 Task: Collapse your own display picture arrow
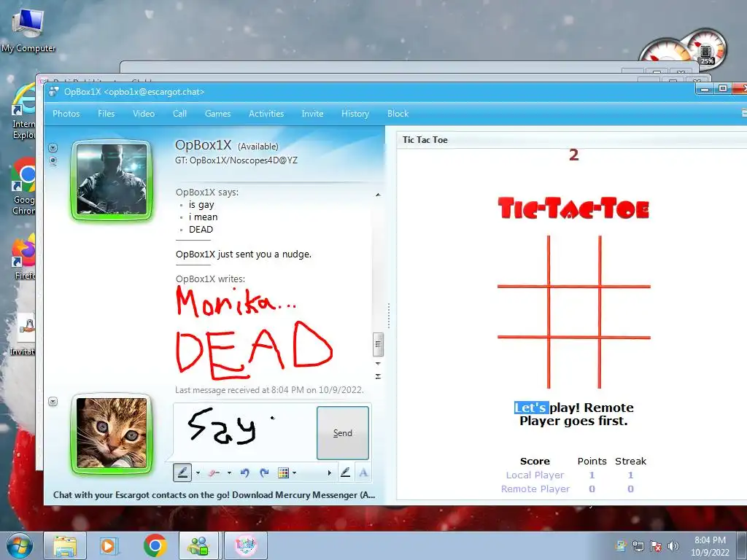pyautogui.click(x=53, y=402)
